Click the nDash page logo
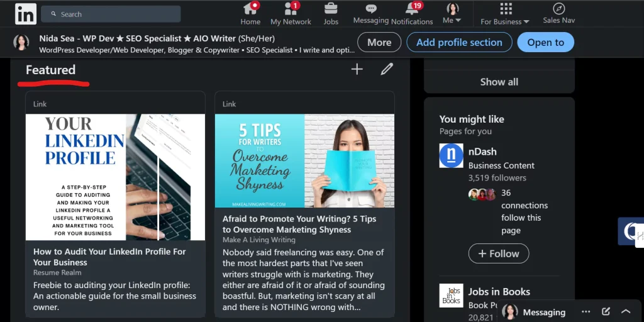This screenshot has width=644, height=322. pyautogui.click(x=451, y=155)
